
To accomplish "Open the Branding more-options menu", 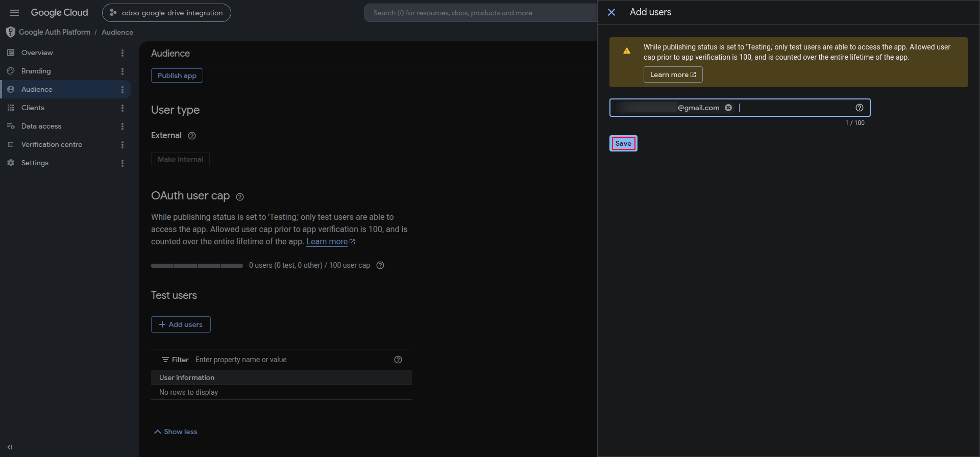I will pyautogui.click(x=122, y=71).
